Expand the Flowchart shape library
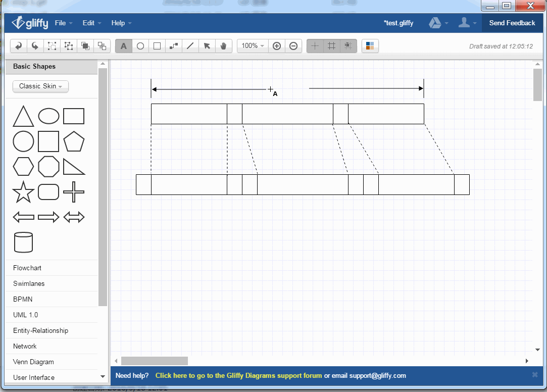 [x=27, y=268]
